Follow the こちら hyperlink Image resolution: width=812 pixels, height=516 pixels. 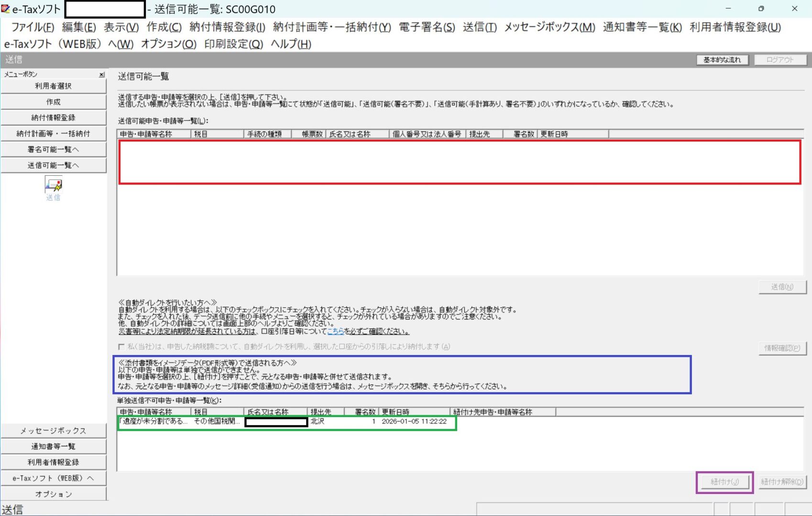point(335,331)
